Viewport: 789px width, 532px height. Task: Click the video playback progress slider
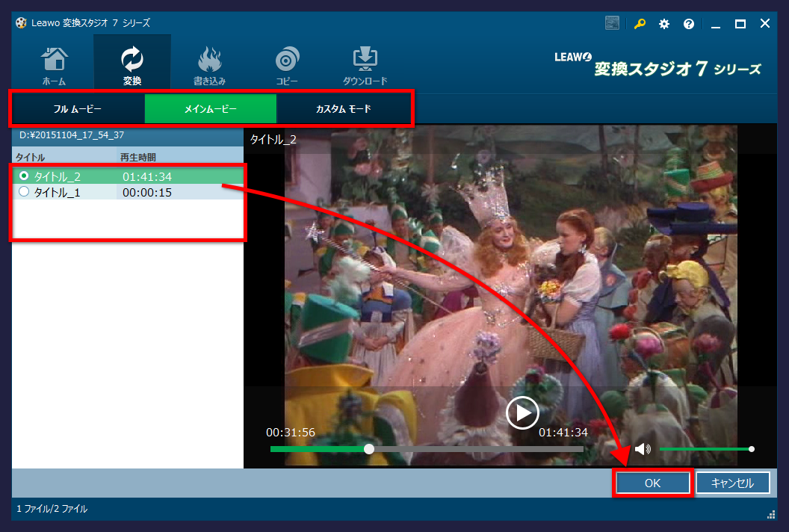[427, 449]
